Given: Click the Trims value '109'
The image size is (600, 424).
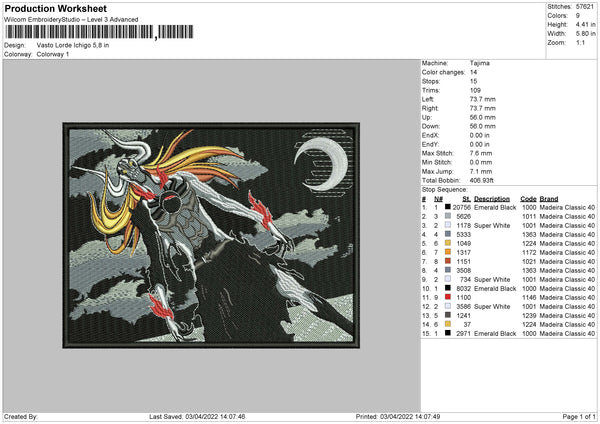Looking at the screenshot, I should coord(475,90).
